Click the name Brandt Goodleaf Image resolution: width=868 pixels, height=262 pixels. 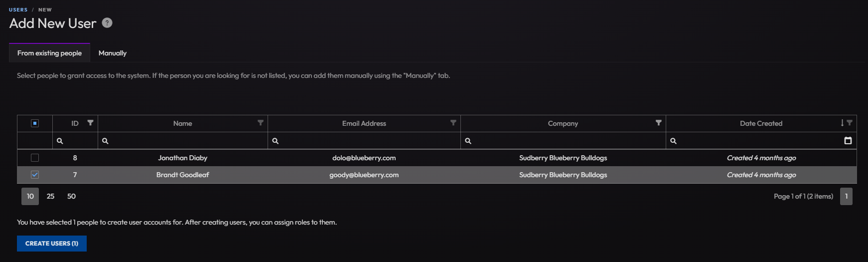182,175
